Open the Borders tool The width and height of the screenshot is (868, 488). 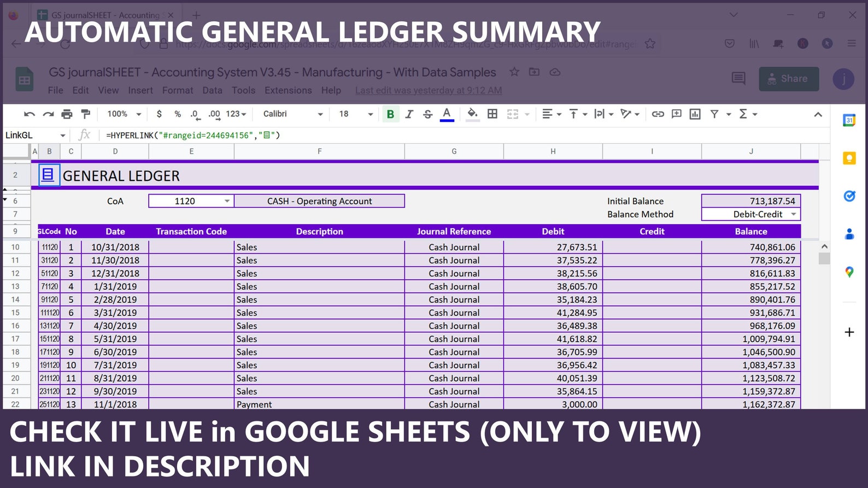pyautogui.click(x=492, y=114)
